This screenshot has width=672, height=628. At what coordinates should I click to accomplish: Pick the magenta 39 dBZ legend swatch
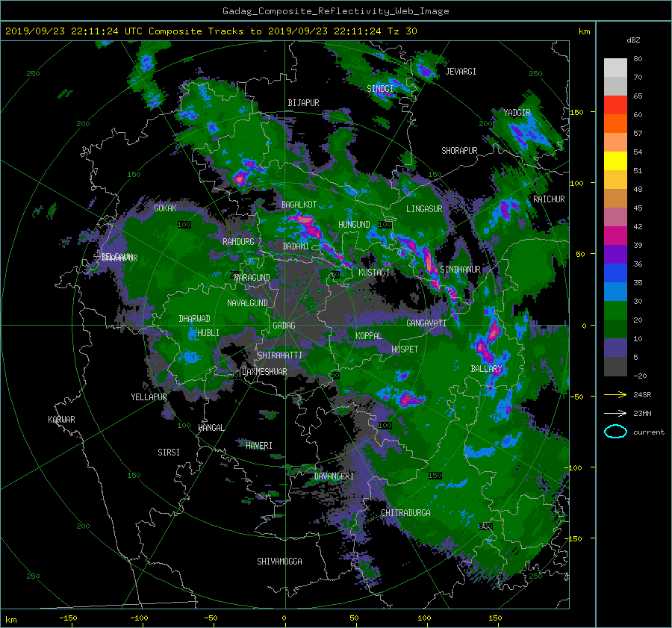coord(615,236)
